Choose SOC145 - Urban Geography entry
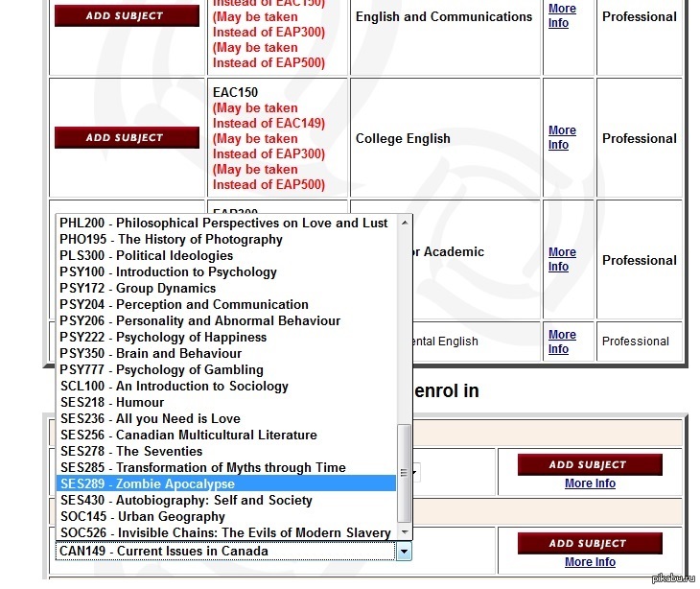Viewport: 700px width, 589px height. click(x=143, y=516)
